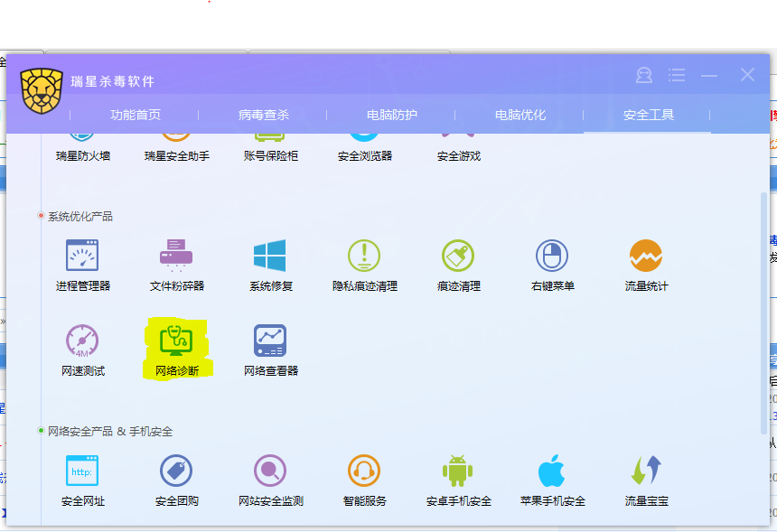
Task: Open 流量统计 traffic statistics
Action: point(646,265)
